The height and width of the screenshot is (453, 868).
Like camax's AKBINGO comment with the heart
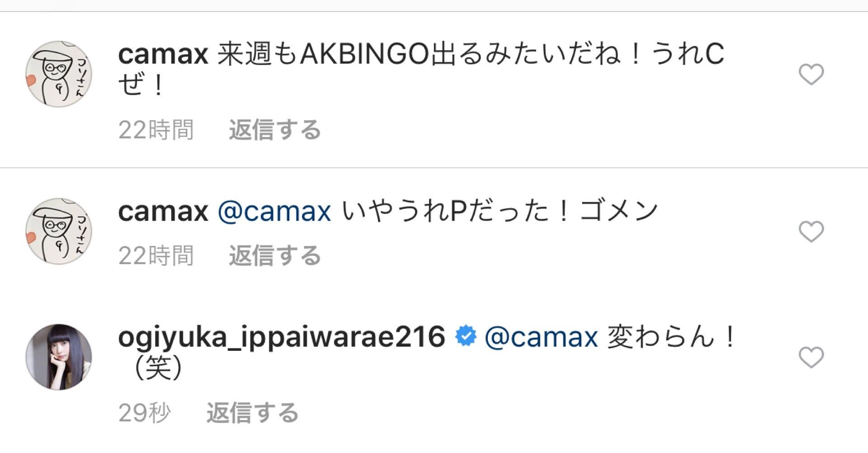click(x=811, y=75)
